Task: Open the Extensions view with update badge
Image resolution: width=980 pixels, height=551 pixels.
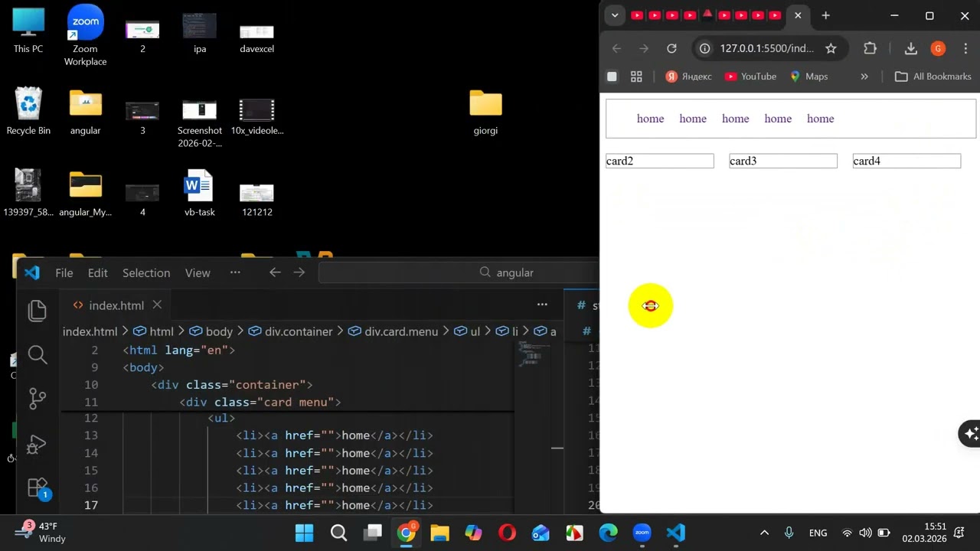Action: [x=38, y=488]
